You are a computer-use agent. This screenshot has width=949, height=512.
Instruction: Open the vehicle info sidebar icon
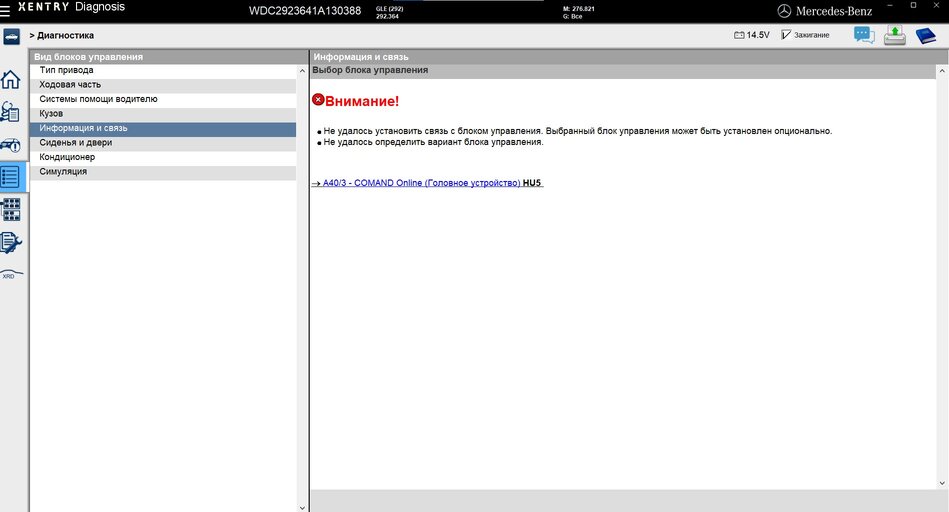pyautogui.click(x=11, y=145)
